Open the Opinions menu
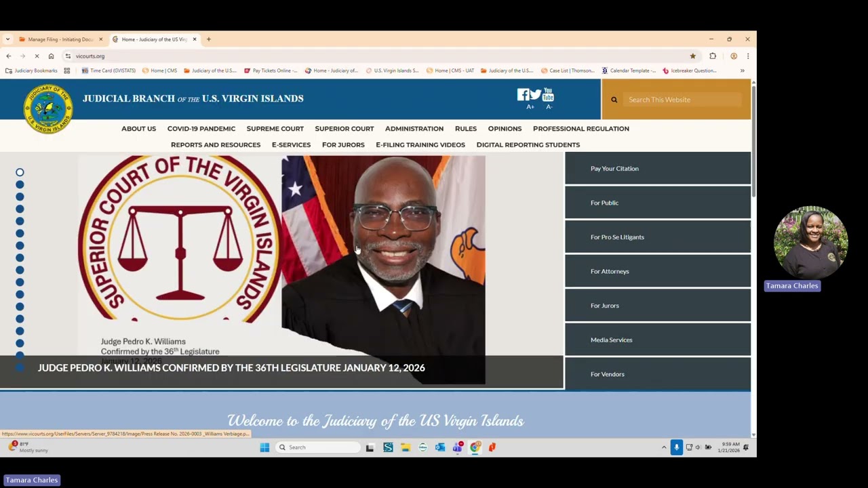This screenshot has height=488, width=868. tap(505, 129)
